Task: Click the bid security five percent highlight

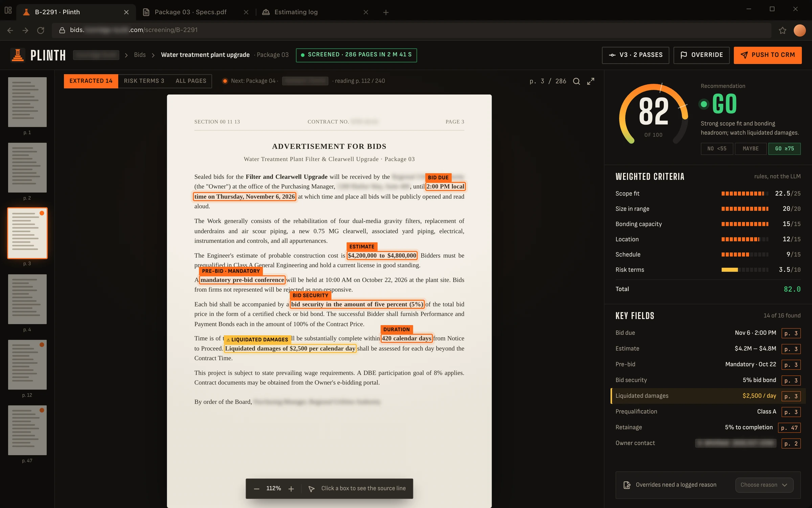Action: (357, 304)
